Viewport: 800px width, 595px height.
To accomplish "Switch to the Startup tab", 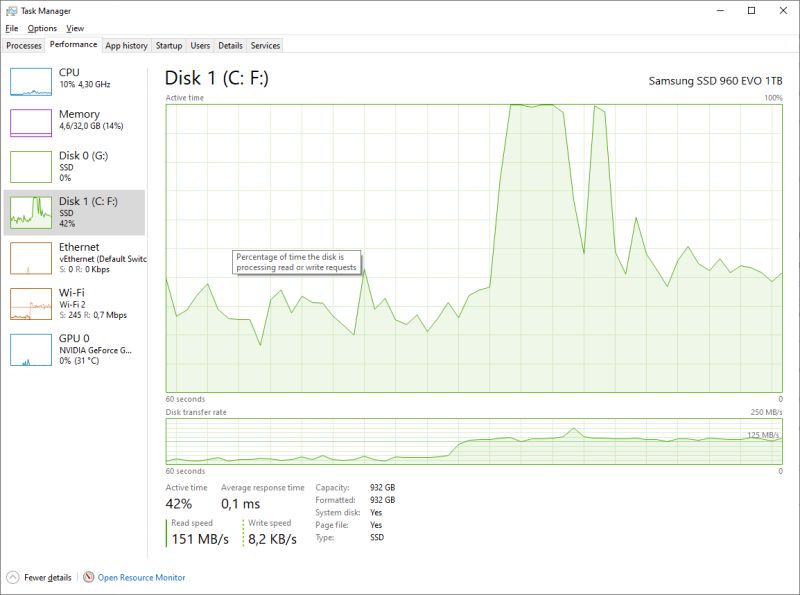I will coord(168,45).
